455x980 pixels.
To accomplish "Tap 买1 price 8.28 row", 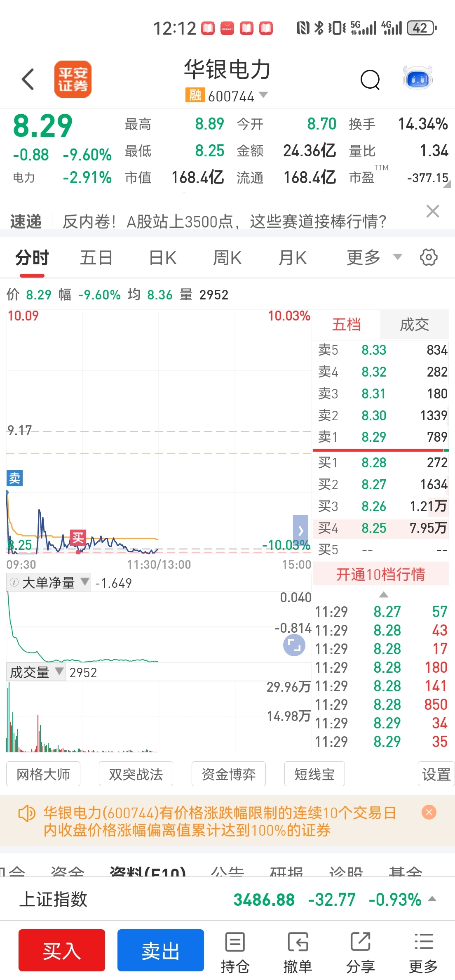I will point(381,462).
